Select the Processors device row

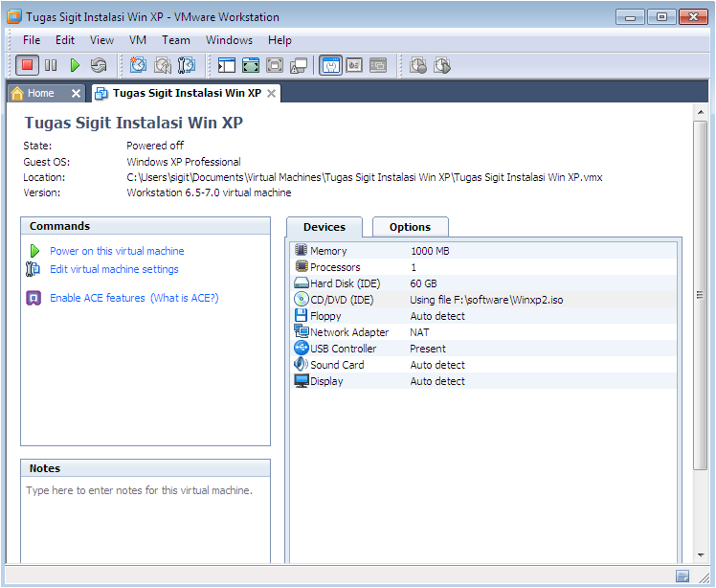(484, 267)
